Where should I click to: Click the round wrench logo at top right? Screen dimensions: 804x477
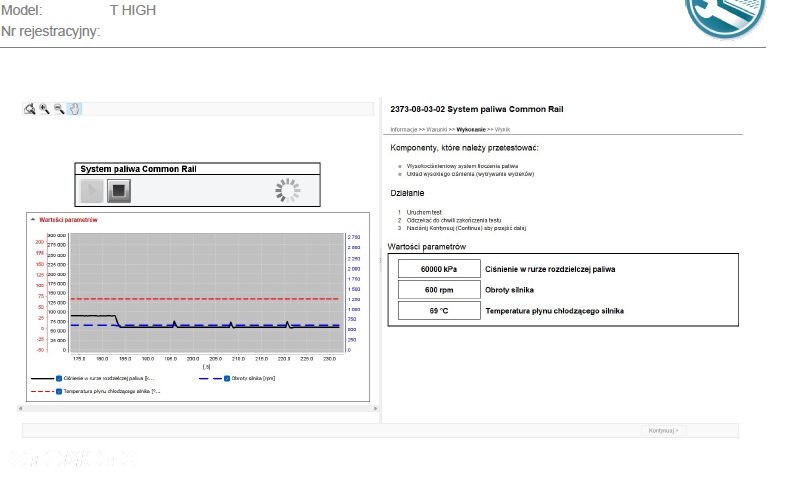[x=725, y=15]
